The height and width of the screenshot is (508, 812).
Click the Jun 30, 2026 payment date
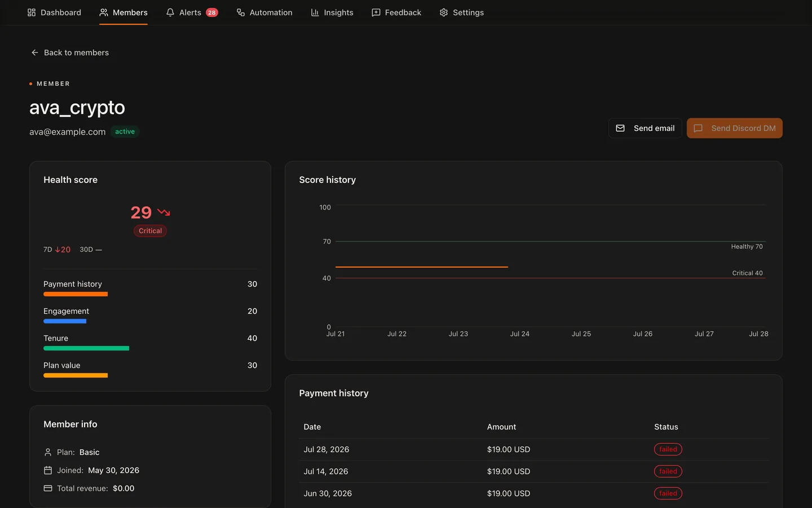[x=328, y=493]
